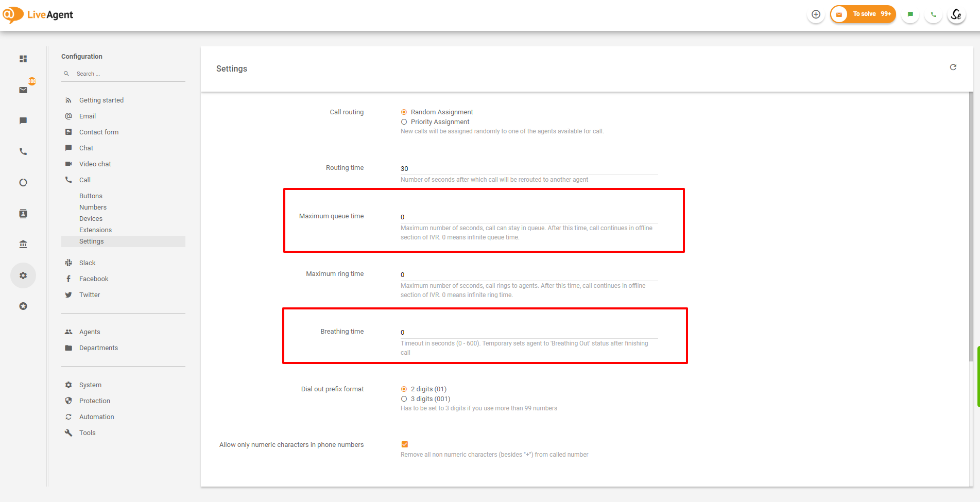Viewport: 980px width, 502px height.
Task: Select Priority Assignment call routing
Action: (404, 122)
